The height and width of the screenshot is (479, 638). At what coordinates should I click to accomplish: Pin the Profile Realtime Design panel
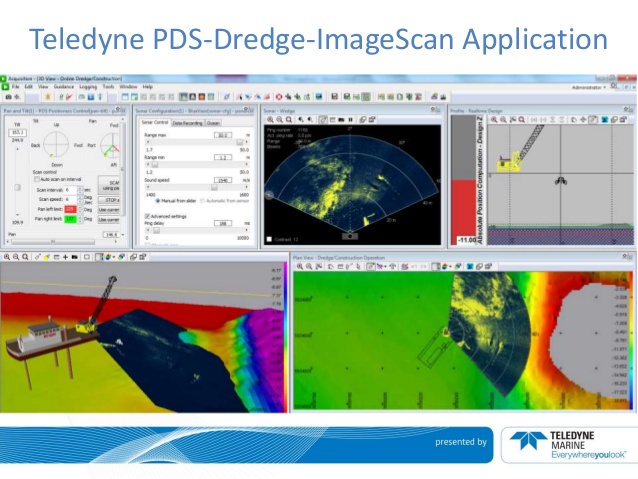coord(626,110)
